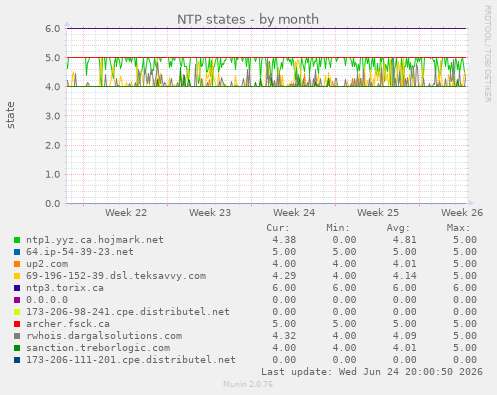Click the legend label 173-206-111-201.cpe.distributel.net
This screenshot has width=497, height=395.
click(131, 360)
